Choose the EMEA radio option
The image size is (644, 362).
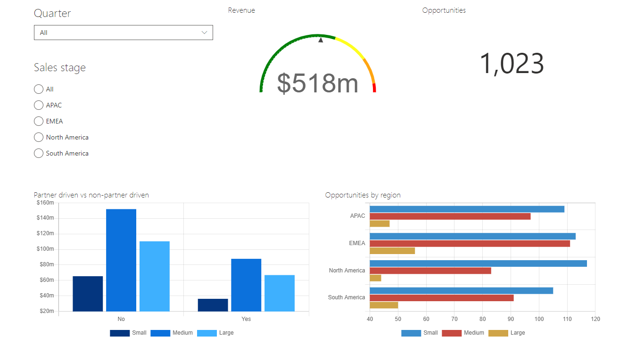(x=39, y=121)
